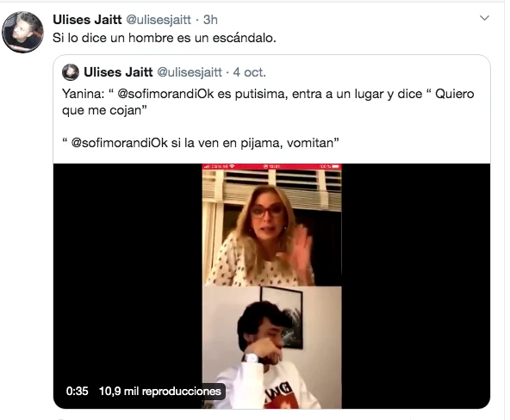Viewport: 510px width, 420px height.
Task: Click black area right of the video
Action: point(416,286)
